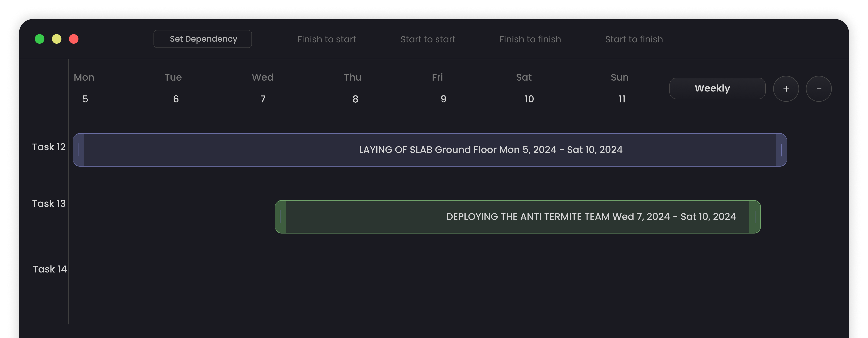Screen dimensions: 868x338
Task: Choose Finish to start from the dependency options
Action: pyautogui.click(x=327, y=39)
